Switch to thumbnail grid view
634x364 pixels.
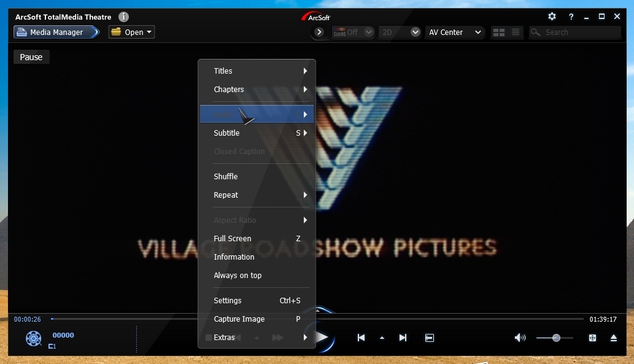pyautogui.click(x=499, y=33)
